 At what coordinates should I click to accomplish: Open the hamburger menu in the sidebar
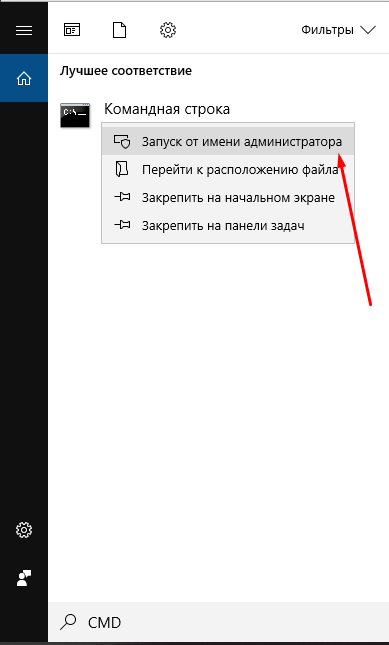click(x=24, y=30)
